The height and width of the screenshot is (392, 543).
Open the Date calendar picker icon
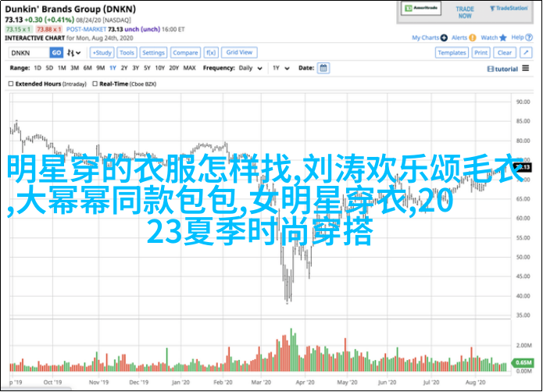pos(323,68)
